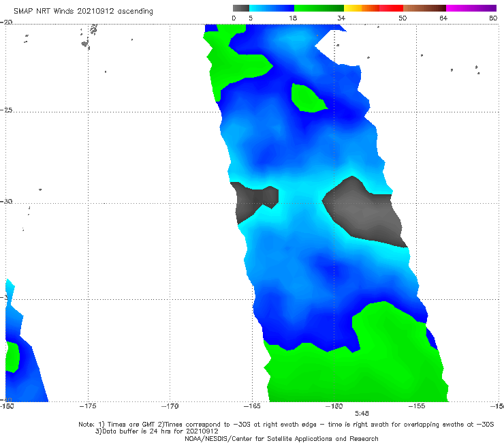Screen dimensions: 504x443
Task: Click the green patch in the swath at -180
Action: 12,357
